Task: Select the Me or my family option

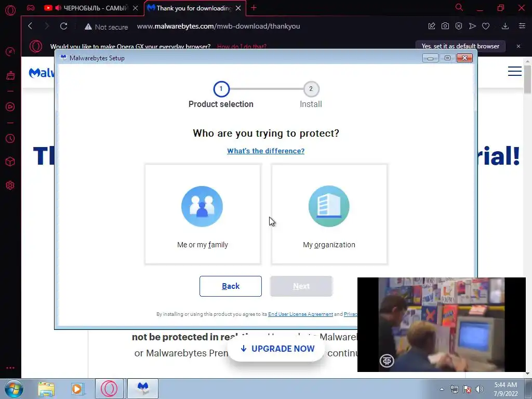Action: [x=203, y=214]
